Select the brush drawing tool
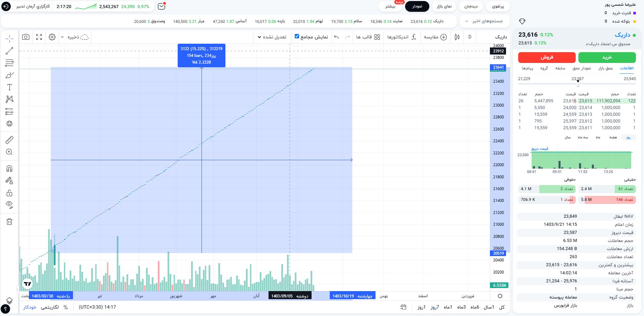This screenshot has height=316, width=644. tap(9, 75)
